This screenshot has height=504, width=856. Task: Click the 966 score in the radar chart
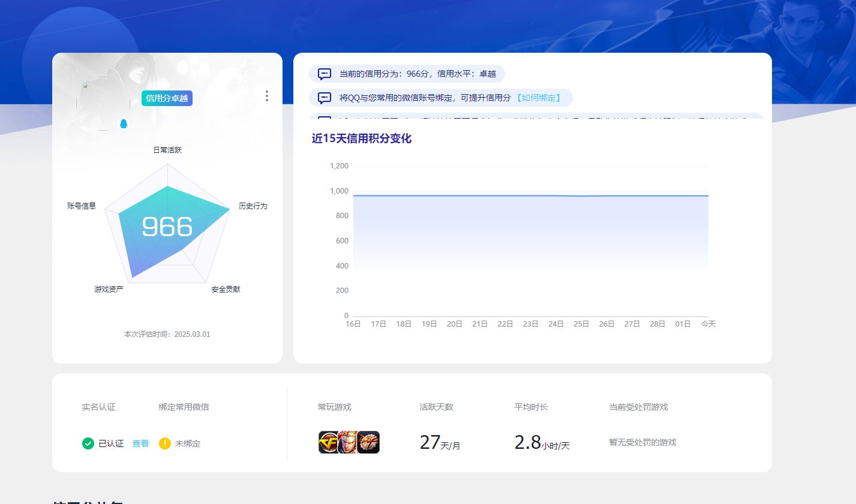point(167,227)
